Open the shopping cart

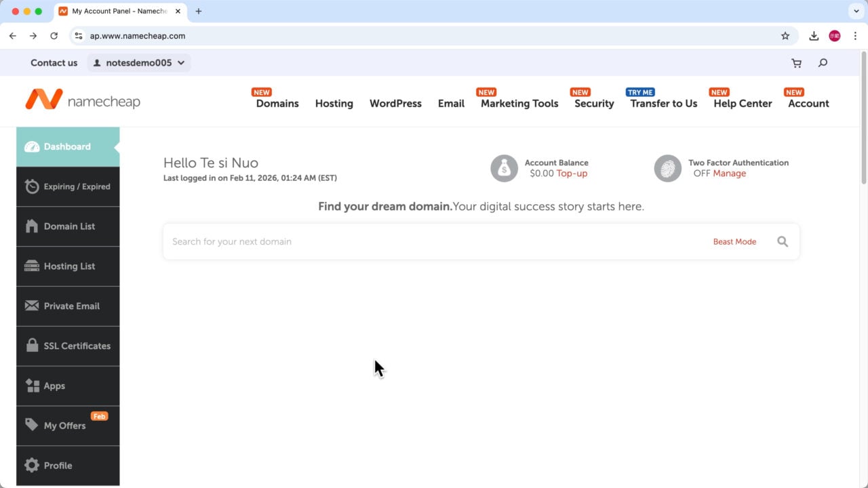pos(796,62)
